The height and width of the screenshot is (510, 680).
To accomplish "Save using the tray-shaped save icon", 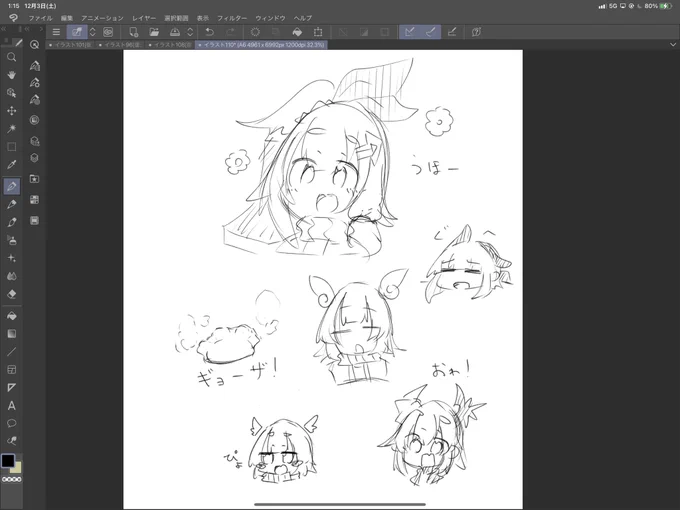I will (x=175, y=32).
